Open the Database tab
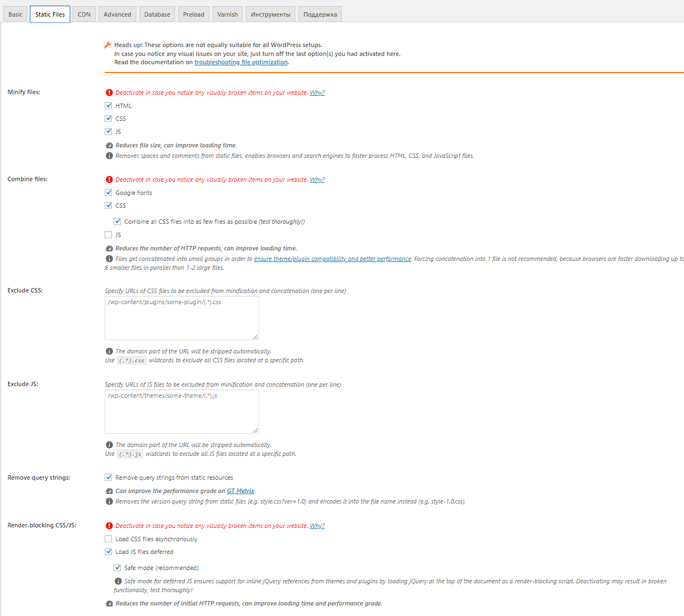The width and height of the screenshot is (684, 616). click(157, 14)
